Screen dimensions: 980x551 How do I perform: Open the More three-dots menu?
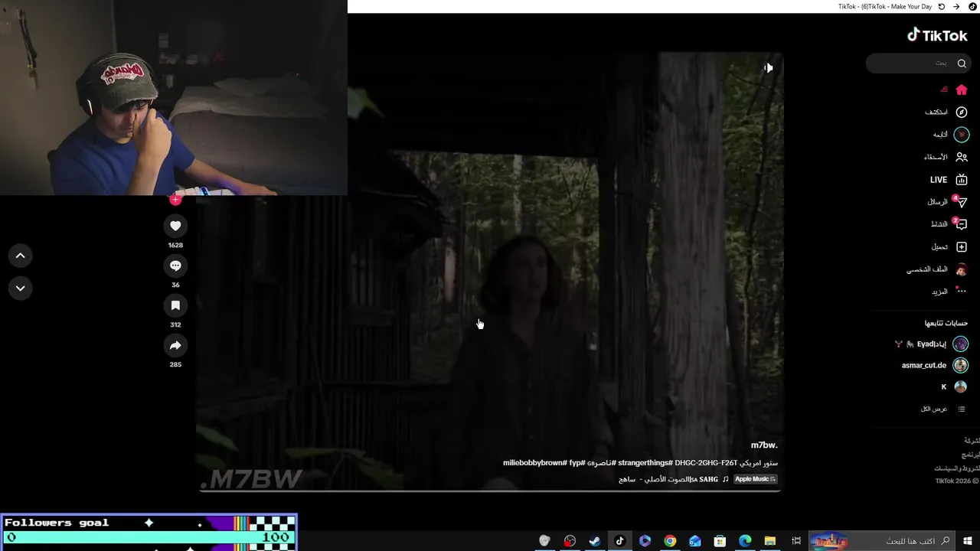pos(962,291)
